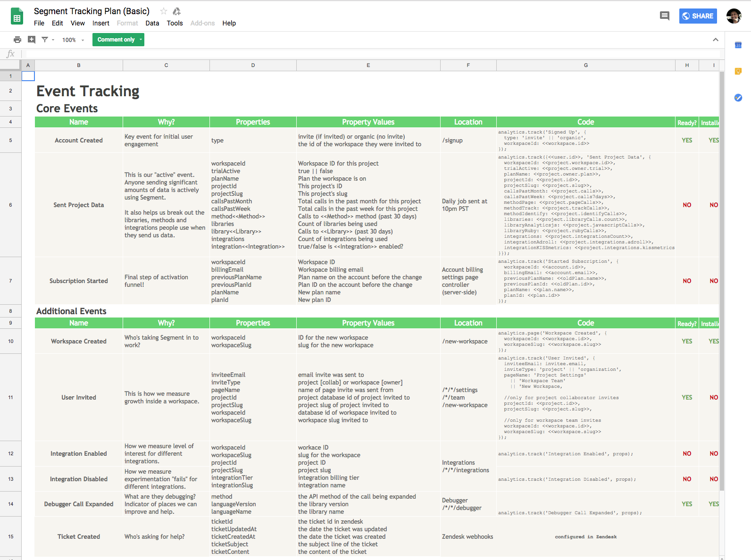This screenshot has height=560, width=751.
Task: Click the Additional Events heading
Action: tap(71, 311)
